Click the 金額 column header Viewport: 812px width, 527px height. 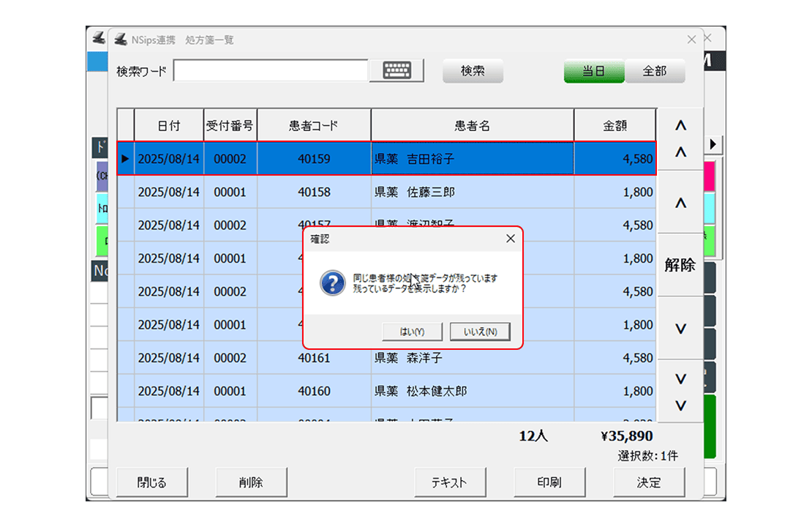click(x=614, y=126)
